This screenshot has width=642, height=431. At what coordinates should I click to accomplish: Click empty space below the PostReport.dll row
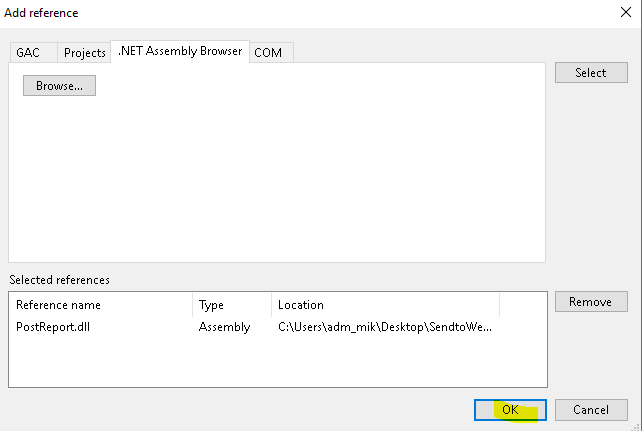coord(276,362)
